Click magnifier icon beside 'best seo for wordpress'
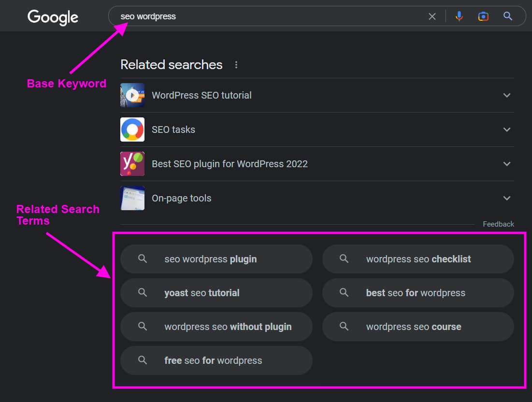 pyautogui.click(x=344, y=292)
